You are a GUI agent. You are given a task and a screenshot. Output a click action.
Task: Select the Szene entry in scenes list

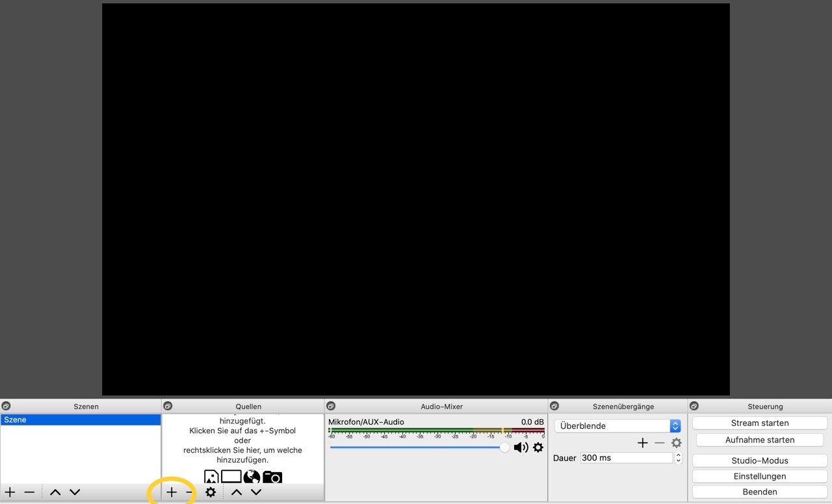point(80,420)
